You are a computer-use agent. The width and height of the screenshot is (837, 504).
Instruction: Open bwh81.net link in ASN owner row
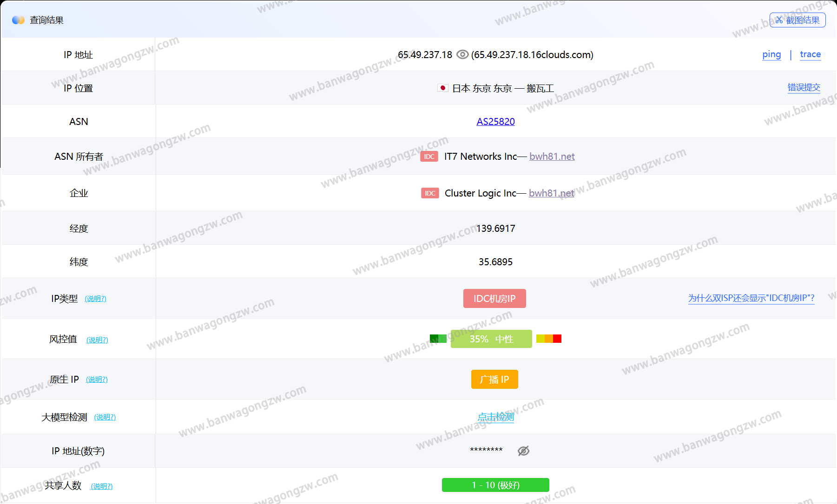[x=552, y=157]
